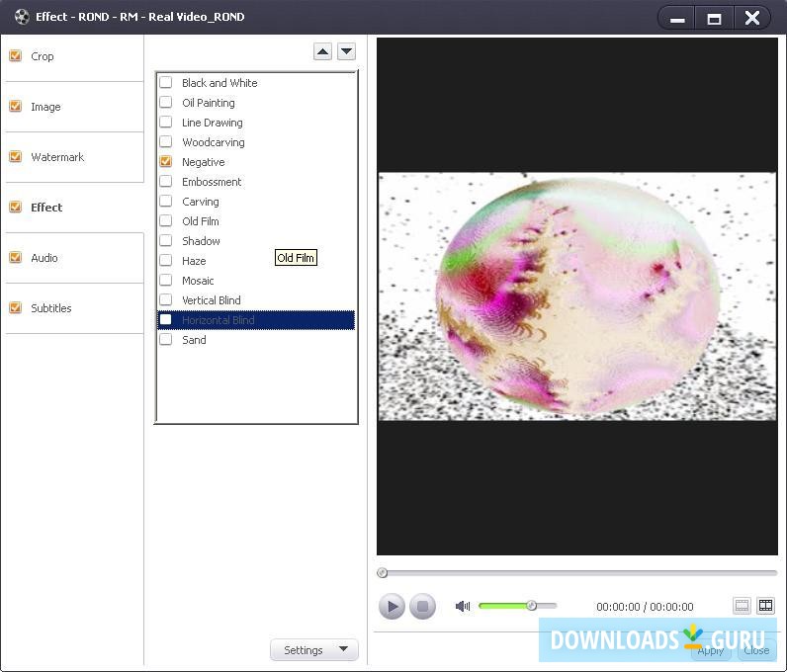Mute the audio with the speaker icon
Viewport: 787px width, 672px height.
pyautogui.click(x=462, y=606)
